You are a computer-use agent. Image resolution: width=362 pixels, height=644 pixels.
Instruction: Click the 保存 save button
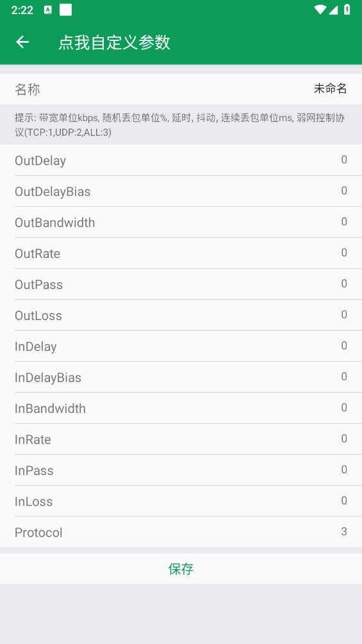tap(181, 568)
